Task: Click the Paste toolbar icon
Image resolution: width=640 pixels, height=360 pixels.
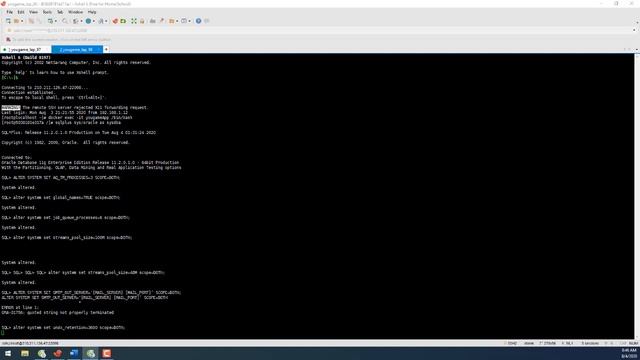Action: pyautogui.click(x=39, y=21)
